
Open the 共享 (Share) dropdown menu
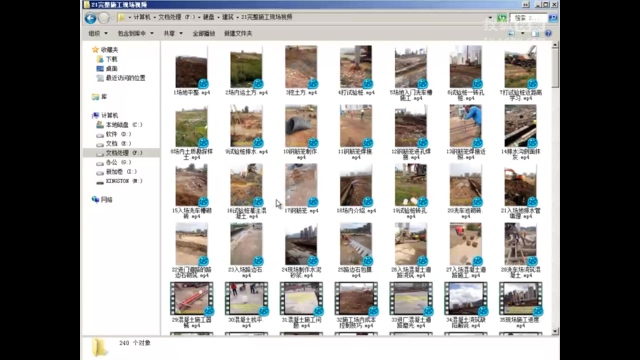[173, 33]
